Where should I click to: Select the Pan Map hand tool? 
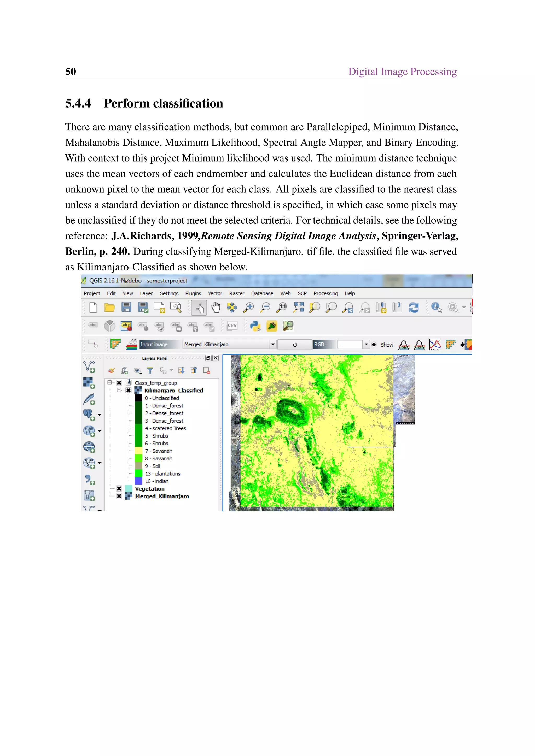[216, 308]
